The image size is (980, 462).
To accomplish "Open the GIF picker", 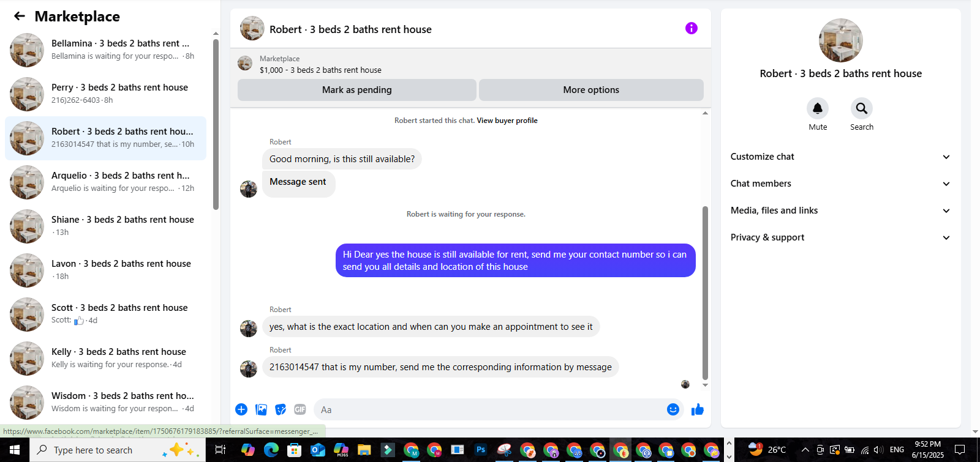I will click(300, 409).
